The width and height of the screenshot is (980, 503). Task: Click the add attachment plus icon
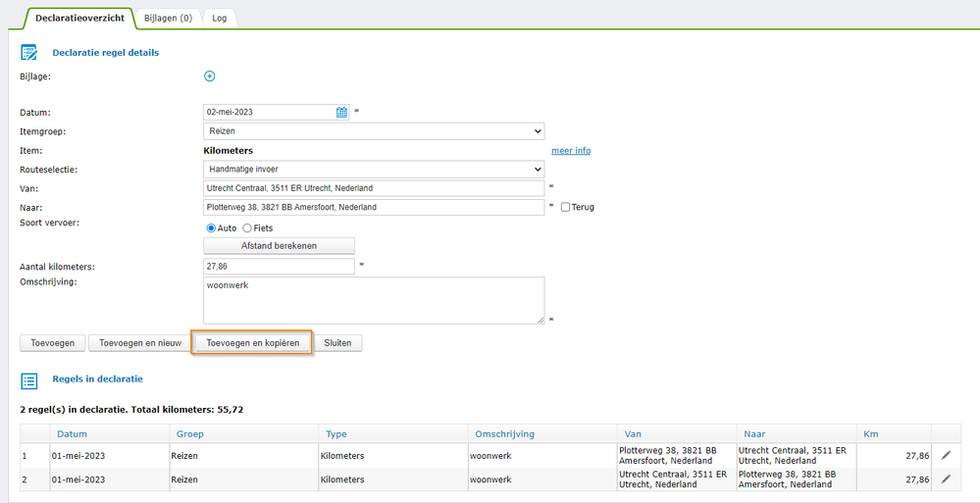[x=209, y=76]
